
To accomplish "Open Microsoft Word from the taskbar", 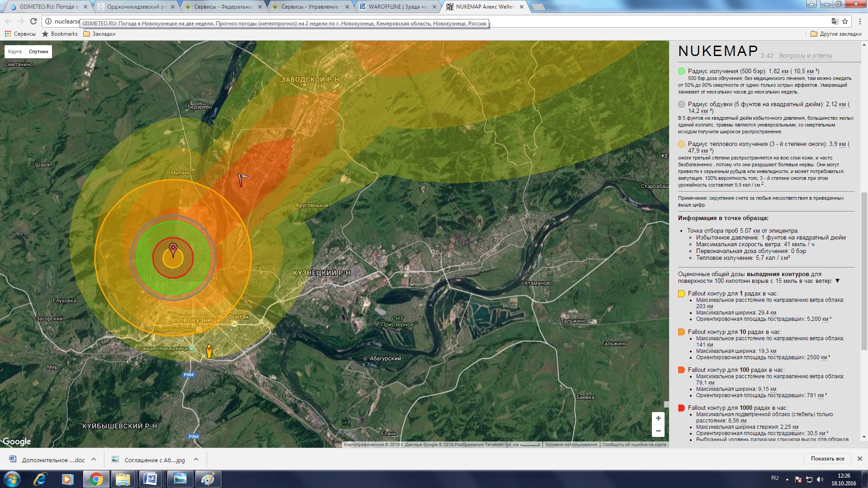I will [150, 479].
